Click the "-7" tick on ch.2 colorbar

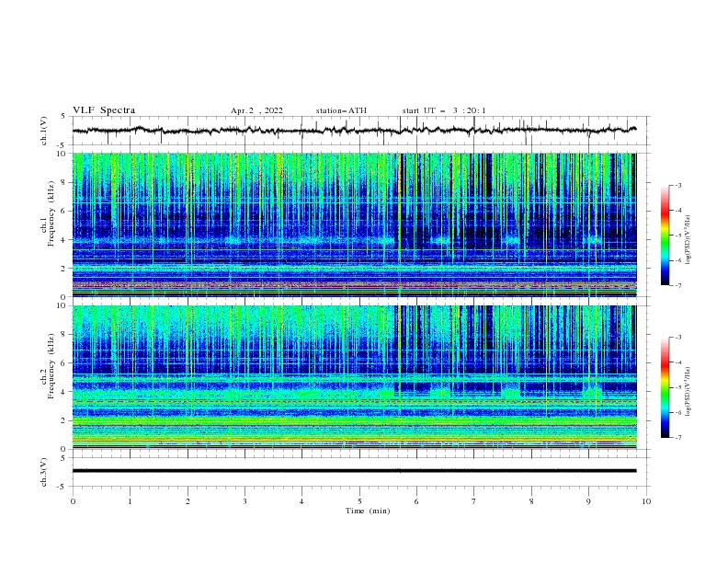click(x=678, y=438)
